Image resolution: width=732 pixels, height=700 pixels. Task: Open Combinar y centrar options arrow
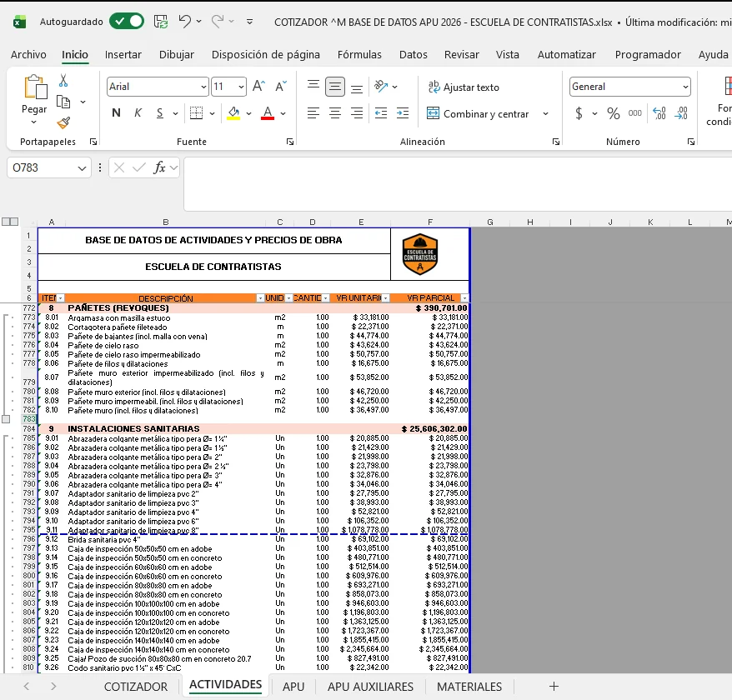point(545,113)
